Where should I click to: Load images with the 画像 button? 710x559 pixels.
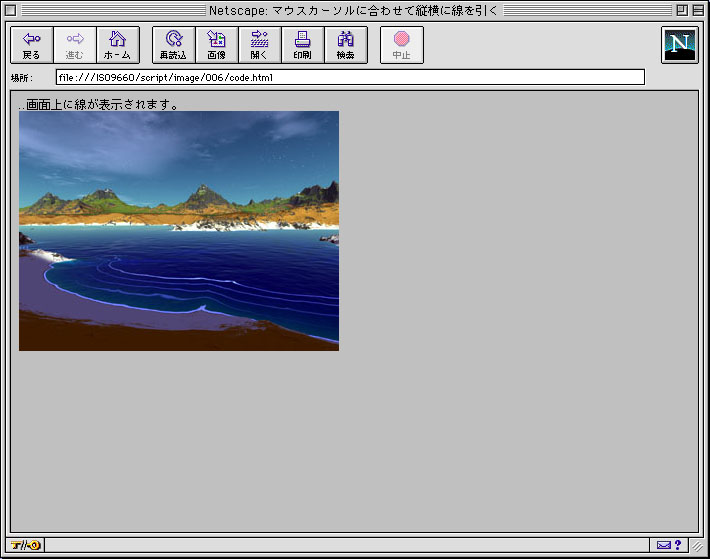pos(216,45)
